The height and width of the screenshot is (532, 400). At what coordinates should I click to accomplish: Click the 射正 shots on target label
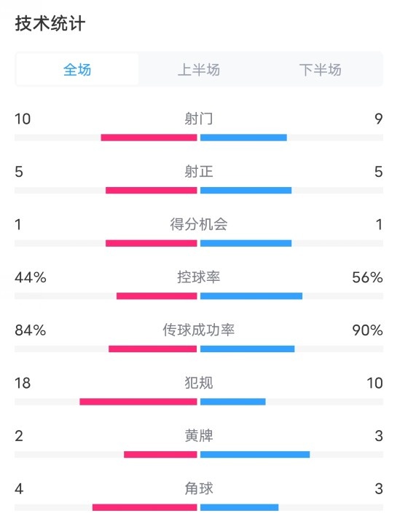(199, 172)
